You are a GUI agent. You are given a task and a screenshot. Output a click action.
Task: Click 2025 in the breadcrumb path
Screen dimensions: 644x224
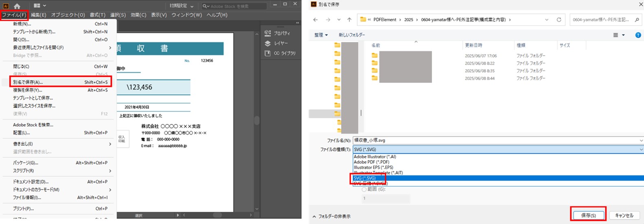click(409, 20)
